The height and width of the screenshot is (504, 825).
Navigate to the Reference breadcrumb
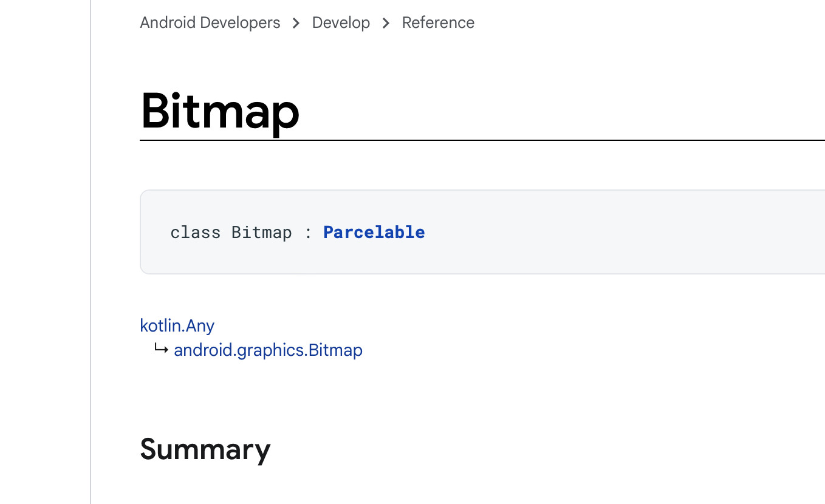point(438,22)
